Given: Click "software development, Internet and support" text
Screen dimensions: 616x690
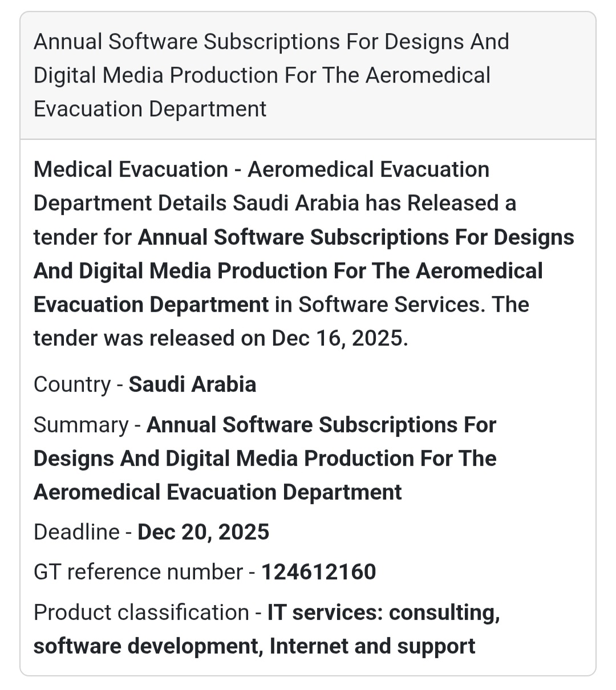Looking at the screenshot, I should [254, 646].
